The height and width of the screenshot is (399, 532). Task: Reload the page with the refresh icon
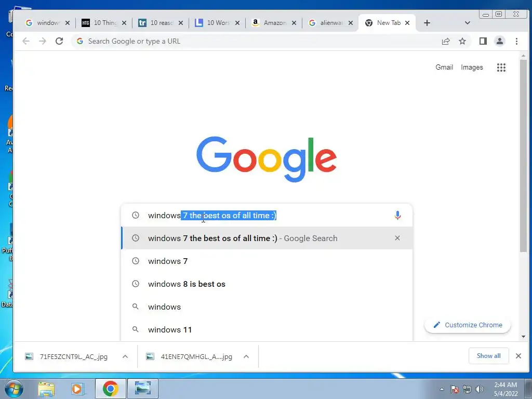tap(59, 41)
